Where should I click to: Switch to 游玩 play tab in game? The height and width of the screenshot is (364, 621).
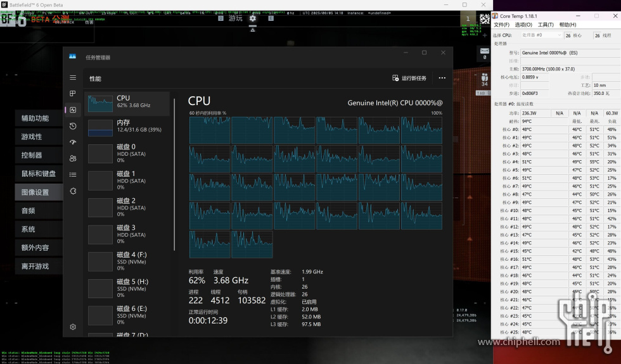point(235,18)
